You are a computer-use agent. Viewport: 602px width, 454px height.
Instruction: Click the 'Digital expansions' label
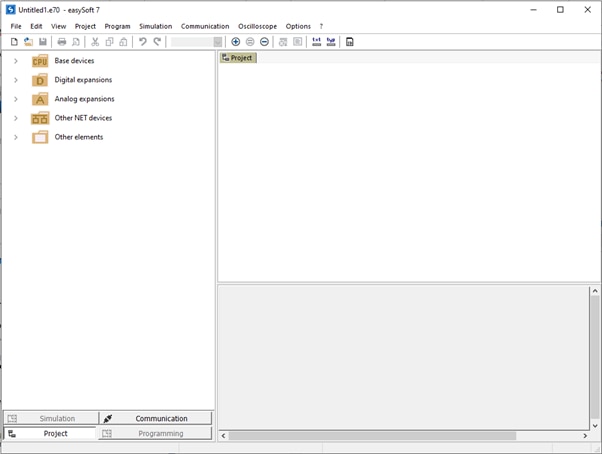[x=83, y=80]
